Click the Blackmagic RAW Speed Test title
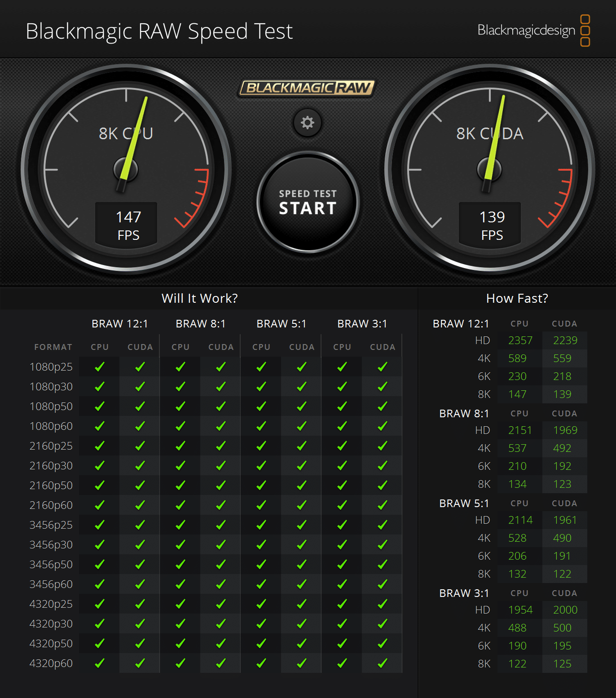The image size is (616, 698). 159,31
